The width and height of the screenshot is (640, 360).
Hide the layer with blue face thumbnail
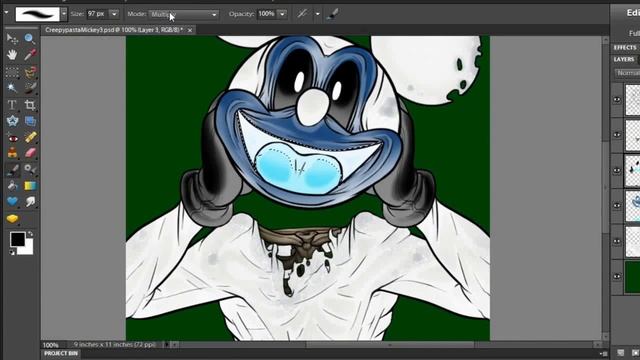(x=617, y=206)
